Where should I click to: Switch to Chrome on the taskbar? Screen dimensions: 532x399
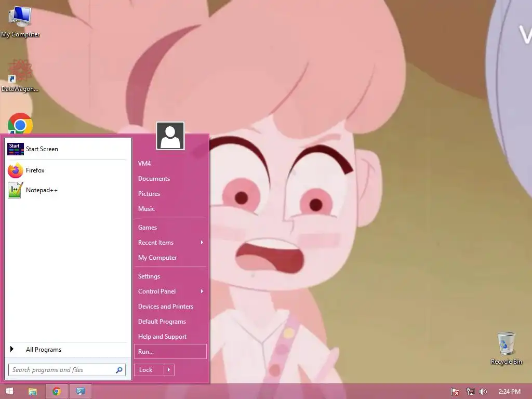point(57,392)
